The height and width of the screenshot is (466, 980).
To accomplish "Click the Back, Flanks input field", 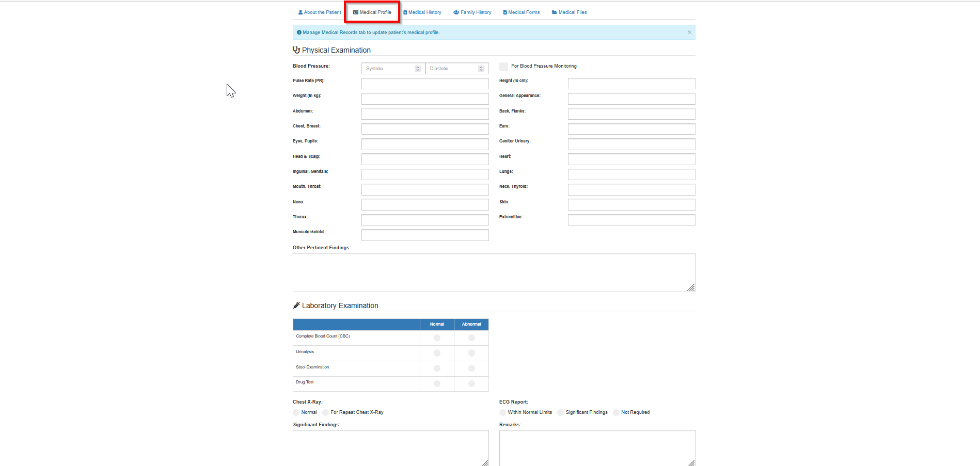I will pyautogui.click(x=631, y=114).
